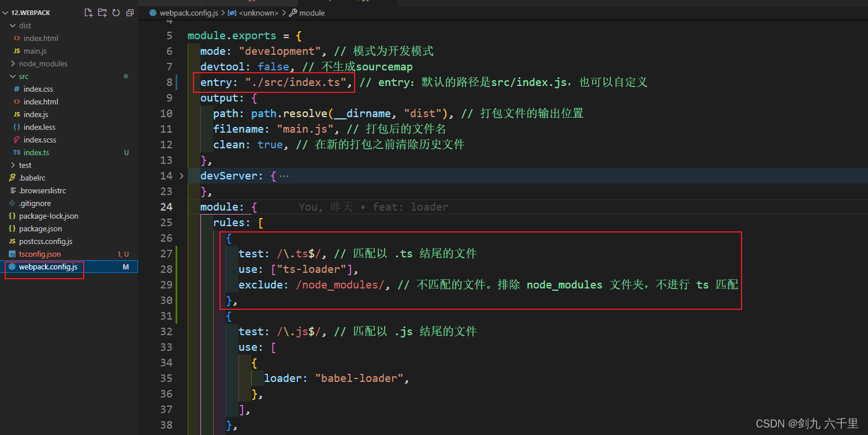
Task: Click the "./src/index.ts" entry string
Action: tap(296, 82)
